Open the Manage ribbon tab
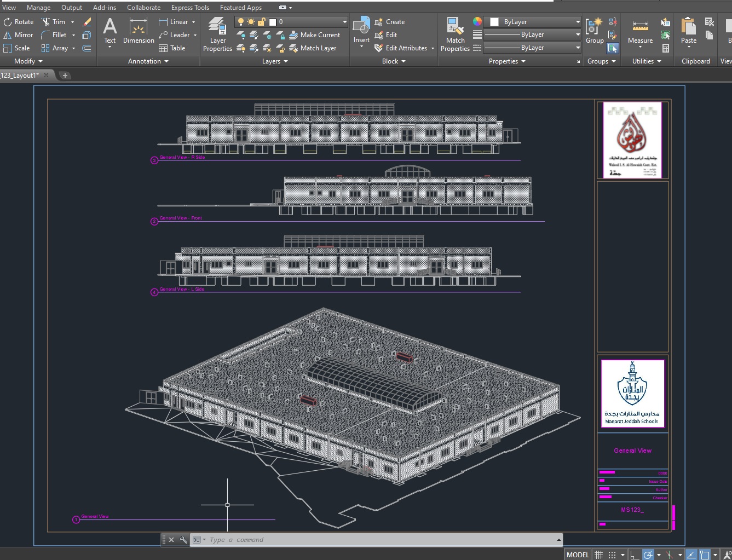The height and width of the screenshot is (560, 732). click(38, 8)
